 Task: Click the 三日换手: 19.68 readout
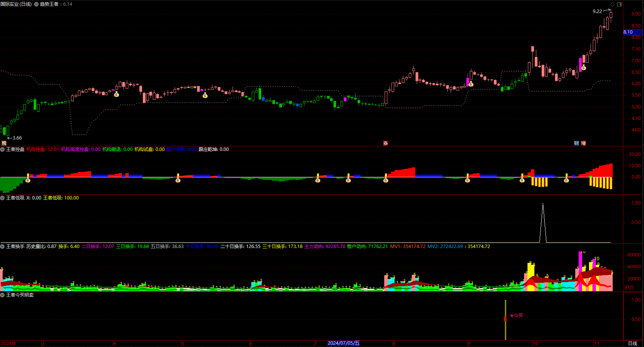point(133,246)
